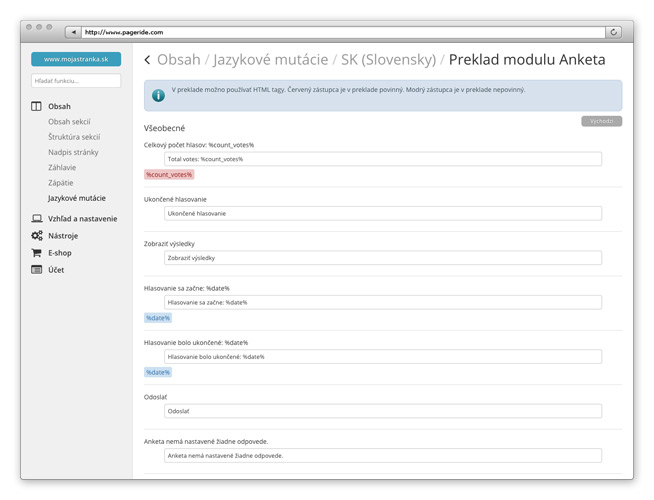Viewport: 654px width, 500px height.
Task: Click the browser reload icon
Action: click(x=613, y=32)
